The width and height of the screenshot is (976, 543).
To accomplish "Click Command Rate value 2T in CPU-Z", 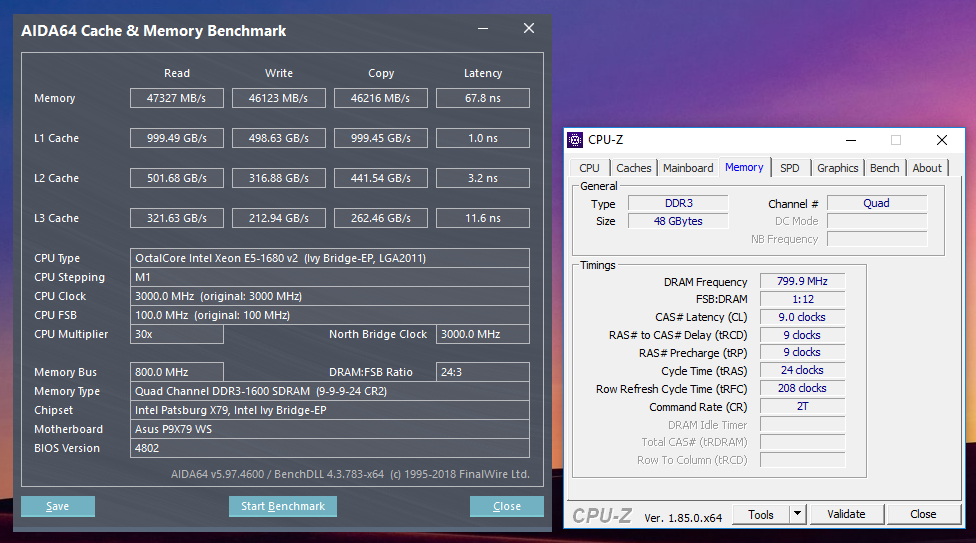I will (x=802, y=407).
